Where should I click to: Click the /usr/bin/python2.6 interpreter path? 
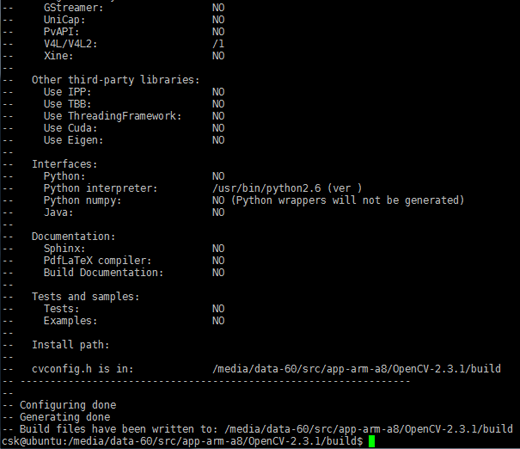pos(267,188)
